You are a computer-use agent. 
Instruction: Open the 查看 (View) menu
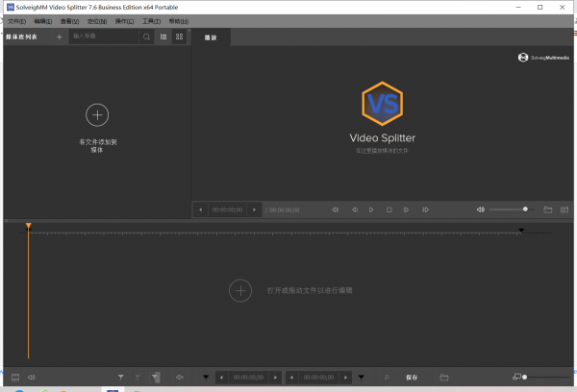[x=69, y=21]
